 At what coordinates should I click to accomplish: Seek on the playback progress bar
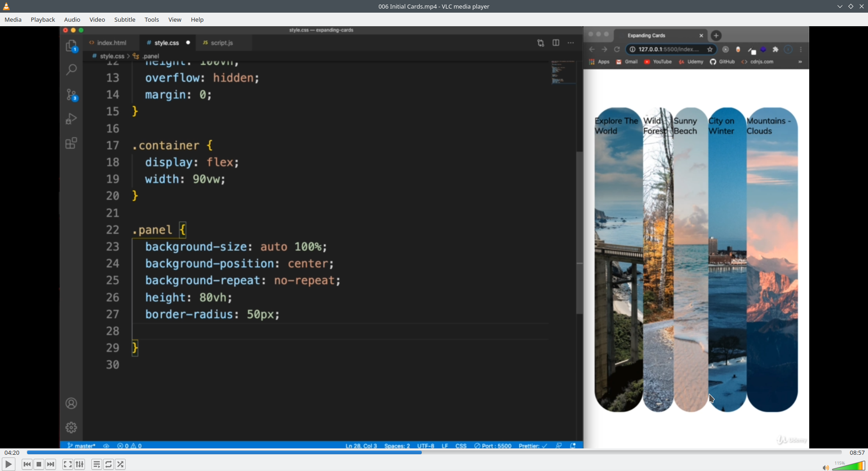point(434,452)
